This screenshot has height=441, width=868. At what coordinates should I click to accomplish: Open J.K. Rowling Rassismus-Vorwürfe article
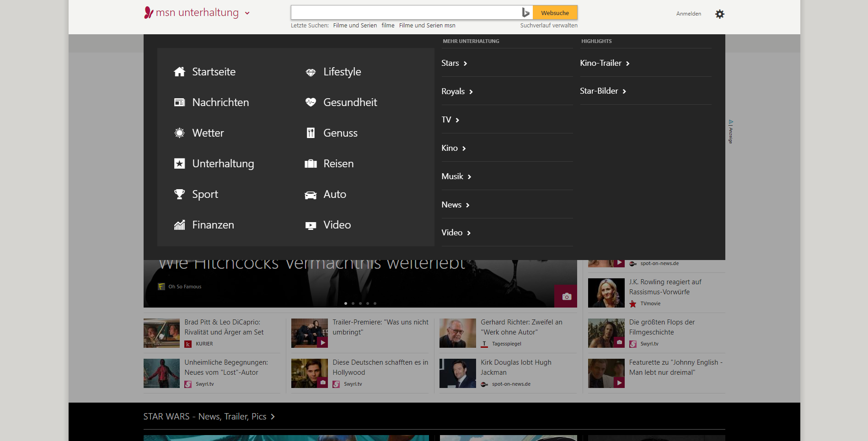(665, 287)
